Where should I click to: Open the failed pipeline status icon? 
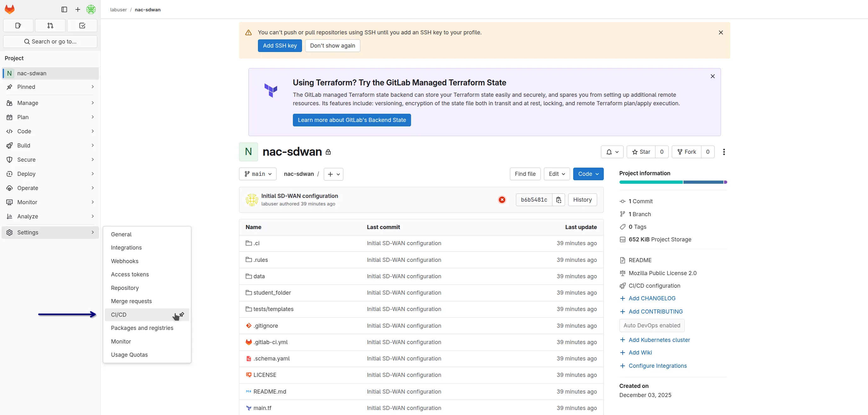coord(502,199)
